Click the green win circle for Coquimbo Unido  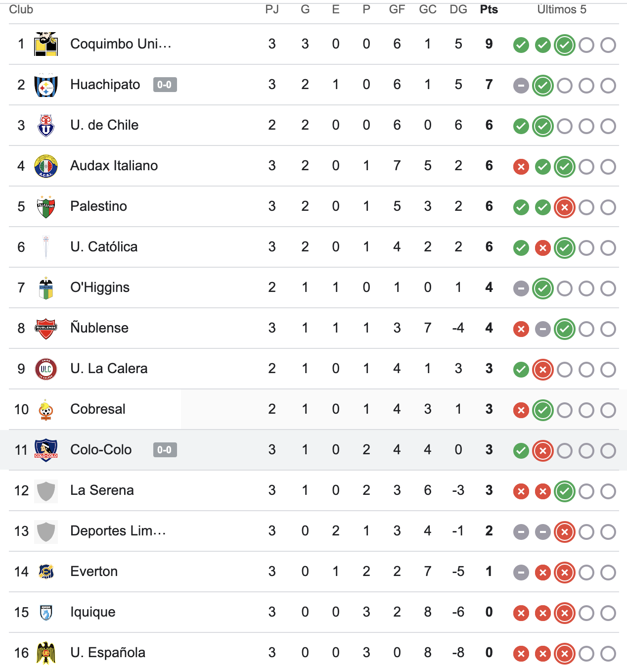[521, 45]
